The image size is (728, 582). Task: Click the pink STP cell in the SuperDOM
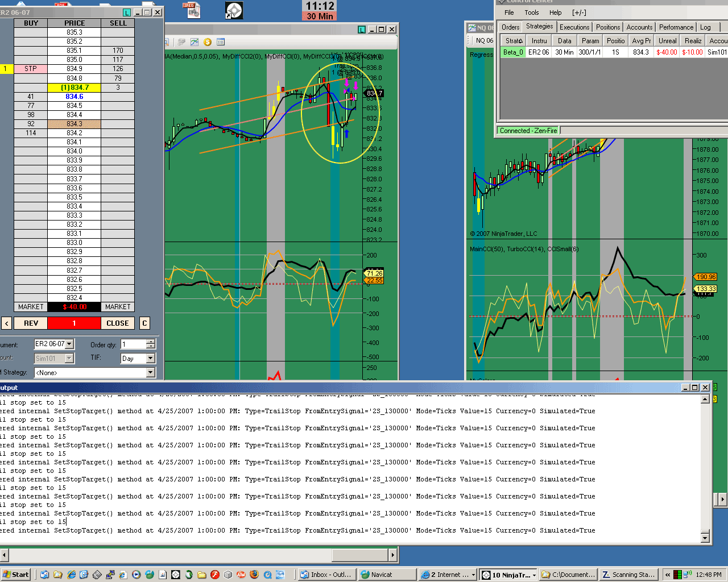pos(31,69)
